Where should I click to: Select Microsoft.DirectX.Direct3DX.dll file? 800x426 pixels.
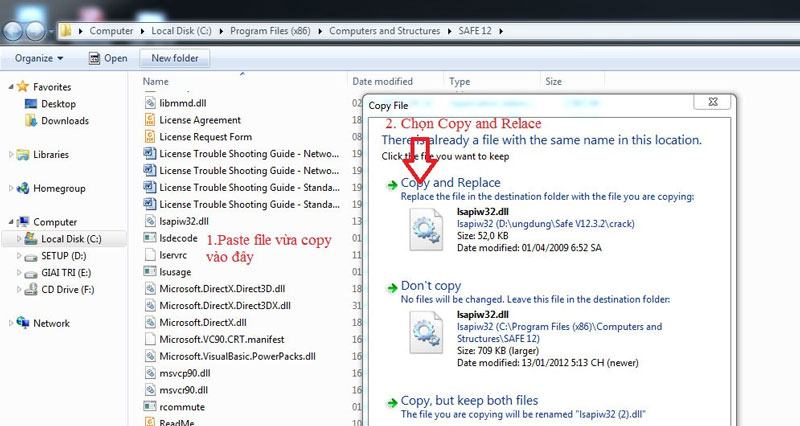[224, 306]
